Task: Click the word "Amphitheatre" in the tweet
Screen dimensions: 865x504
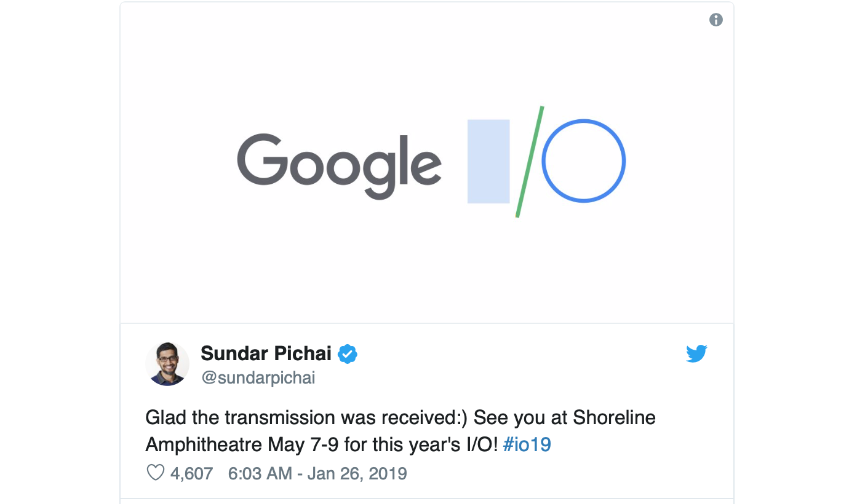Action: [x=204, y=444]
